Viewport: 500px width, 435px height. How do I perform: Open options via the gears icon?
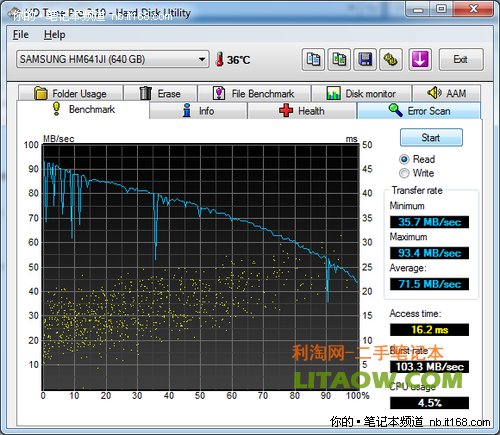coord(391,60)
